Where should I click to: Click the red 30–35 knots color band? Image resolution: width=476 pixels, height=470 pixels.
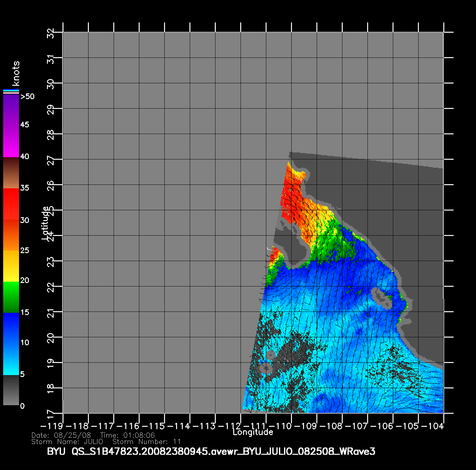point(11,204)
